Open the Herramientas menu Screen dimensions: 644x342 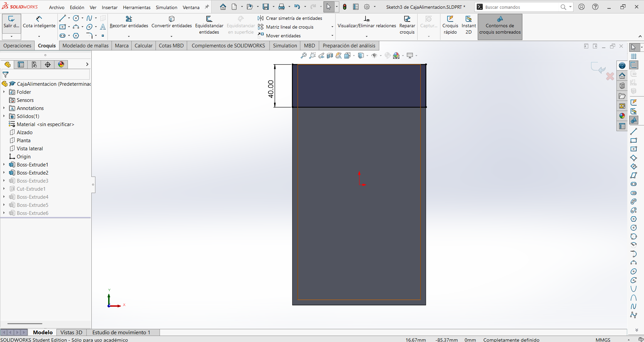coord(137,7)
